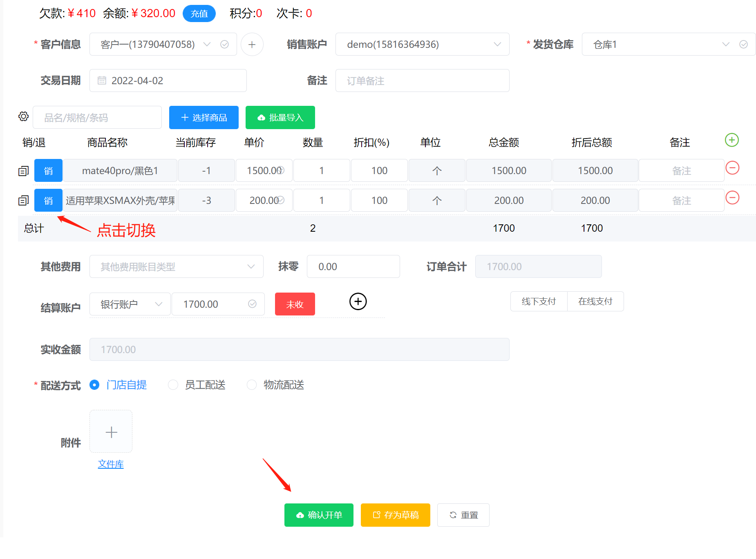Toggle the 未收 payment status button
The height and width of the screenshot is (559, 756).
click(x=295, y=304)
